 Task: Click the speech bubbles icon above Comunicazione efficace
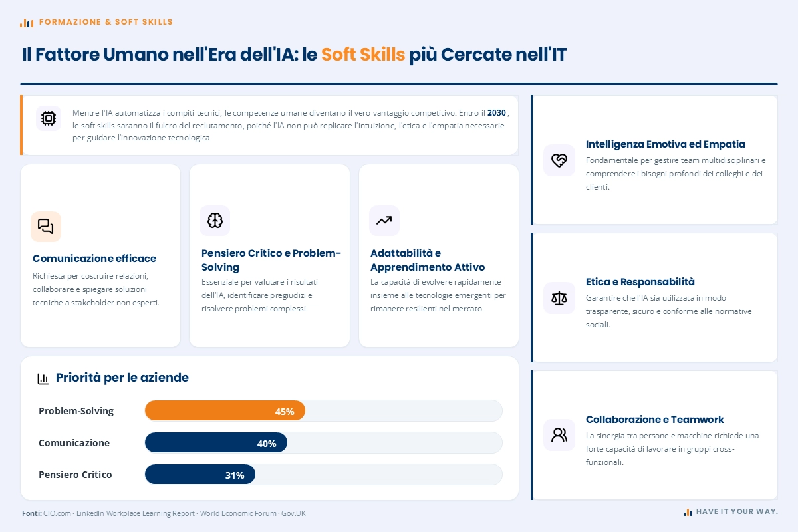point(46,227)
